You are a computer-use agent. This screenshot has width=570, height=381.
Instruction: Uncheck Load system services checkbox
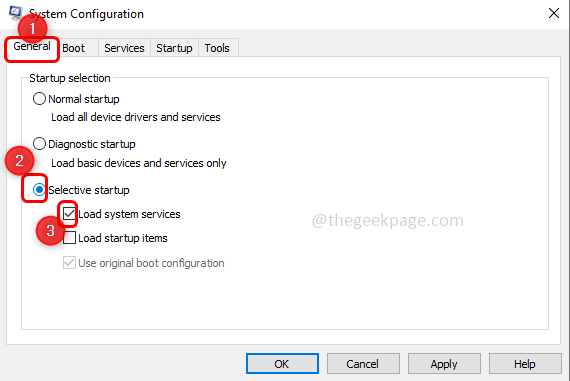point(69,214)
